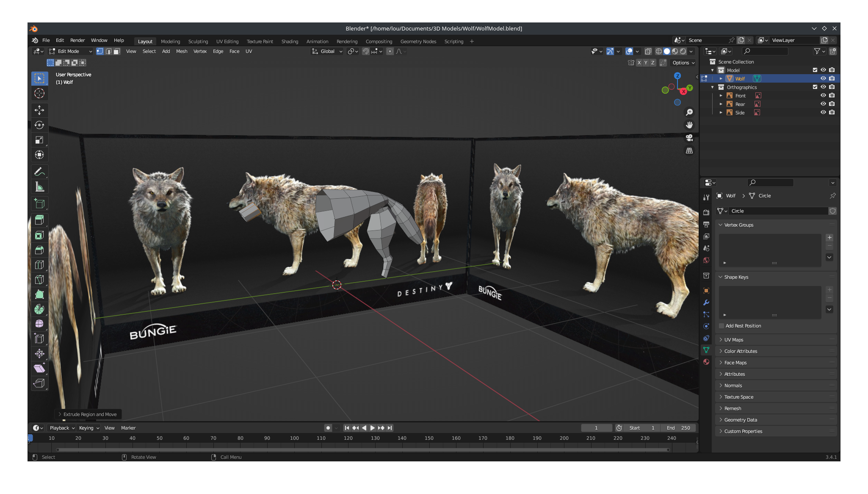Open the Render menu
The width and height of the screenshot is (868, 494).
click(77, 40)
